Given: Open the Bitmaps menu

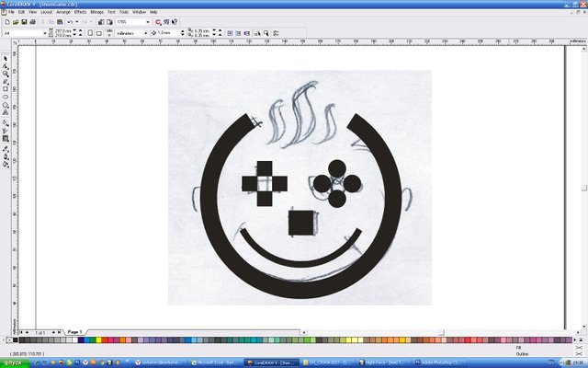Looking at the screenshot, I should coord(96,12).
